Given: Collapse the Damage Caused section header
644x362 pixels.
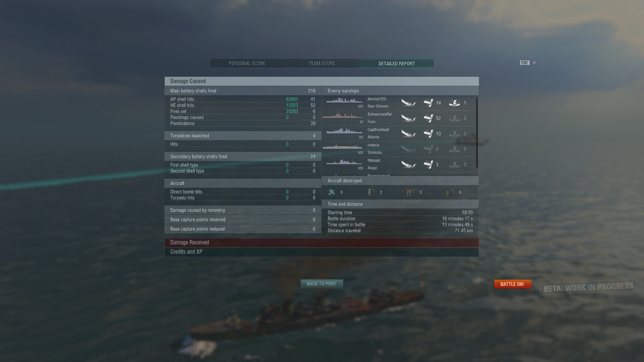Looking at the screenshot, I should pyautogui.click(x=322, y=81).
